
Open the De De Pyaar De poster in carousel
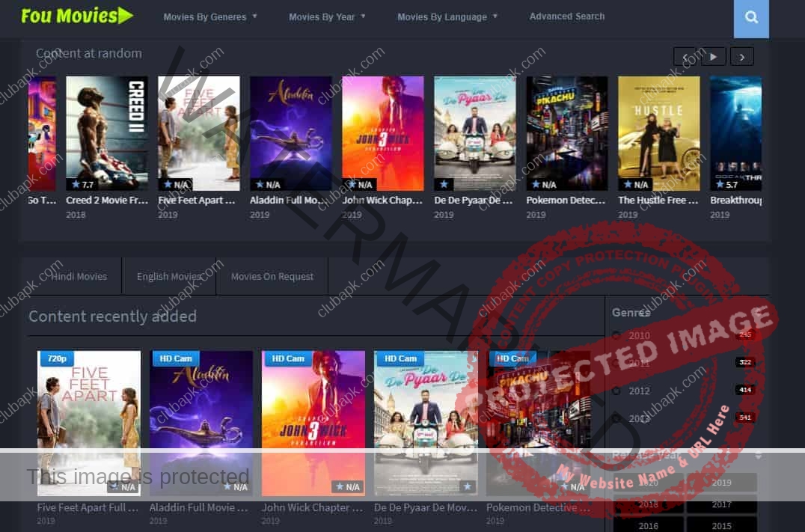475,133
